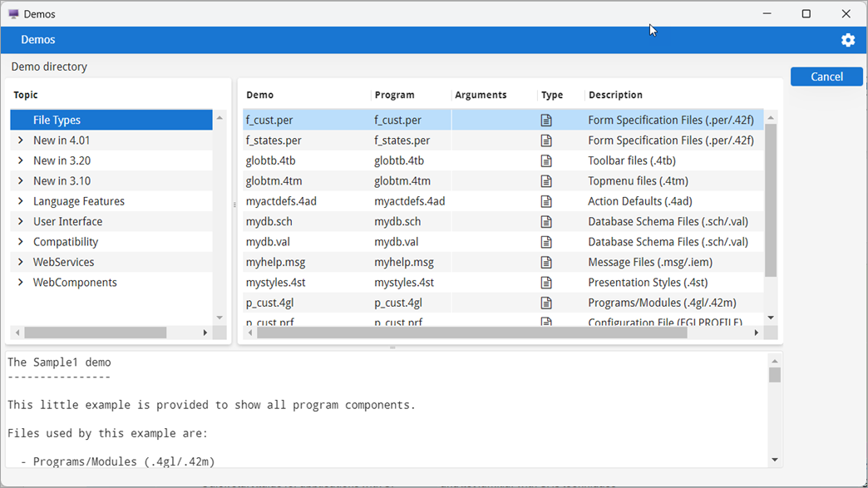Click the type icon on the myhelp.msg row
The image size is (868, 488).
[x=547, y=262]
